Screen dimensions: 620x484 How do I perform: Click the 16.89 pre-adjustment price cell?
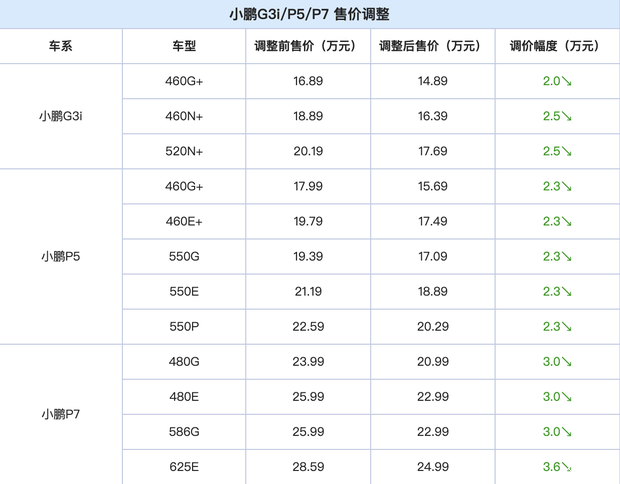pos(308,81)
